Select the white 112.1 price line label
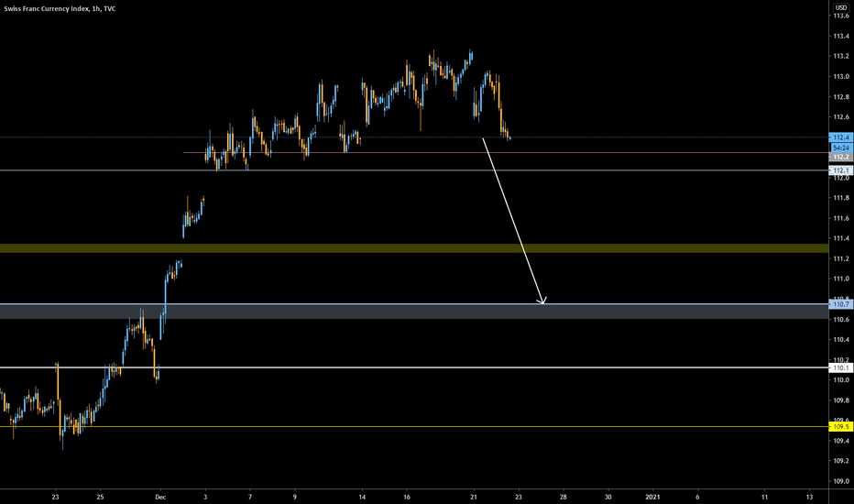The height and width of the screenshot is (504, 854). click(840, 170)
